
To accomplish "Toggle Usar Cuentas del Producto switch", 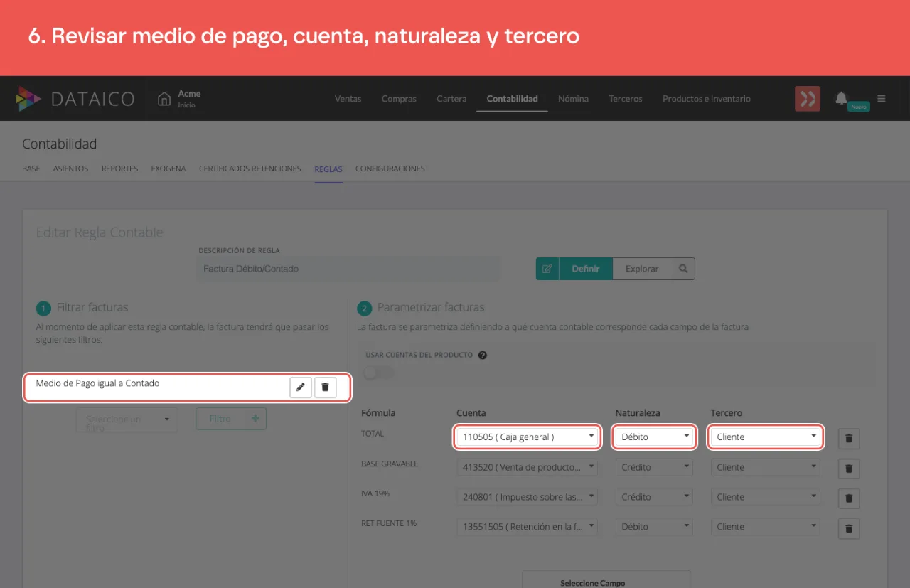I will tap(378, 373).
